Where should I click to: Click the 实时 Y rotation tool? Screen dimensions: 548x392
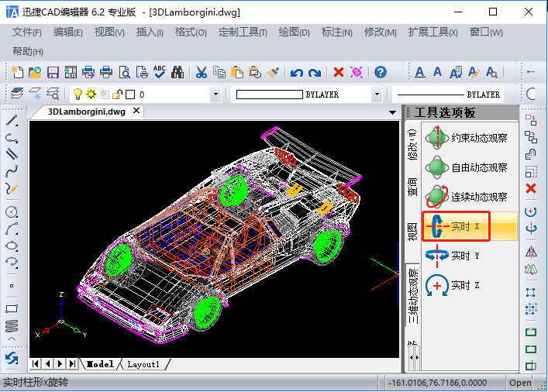click(470, 256)
